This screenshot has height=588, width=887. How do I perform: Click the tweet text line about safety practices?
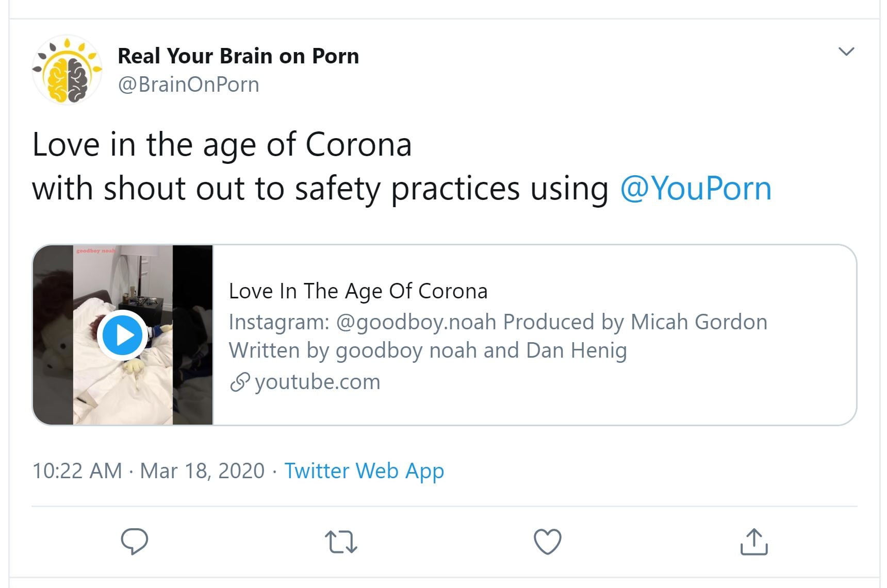click(x=320, y=188)
